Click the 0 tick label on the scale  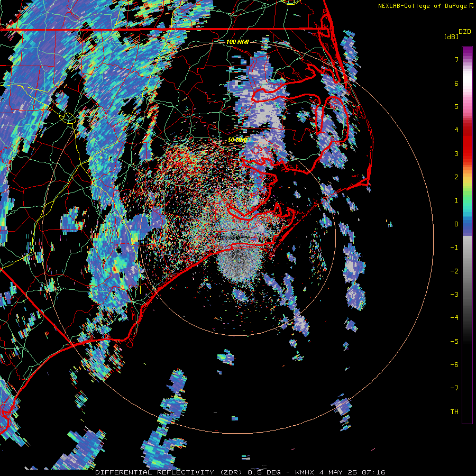[456, 224]
